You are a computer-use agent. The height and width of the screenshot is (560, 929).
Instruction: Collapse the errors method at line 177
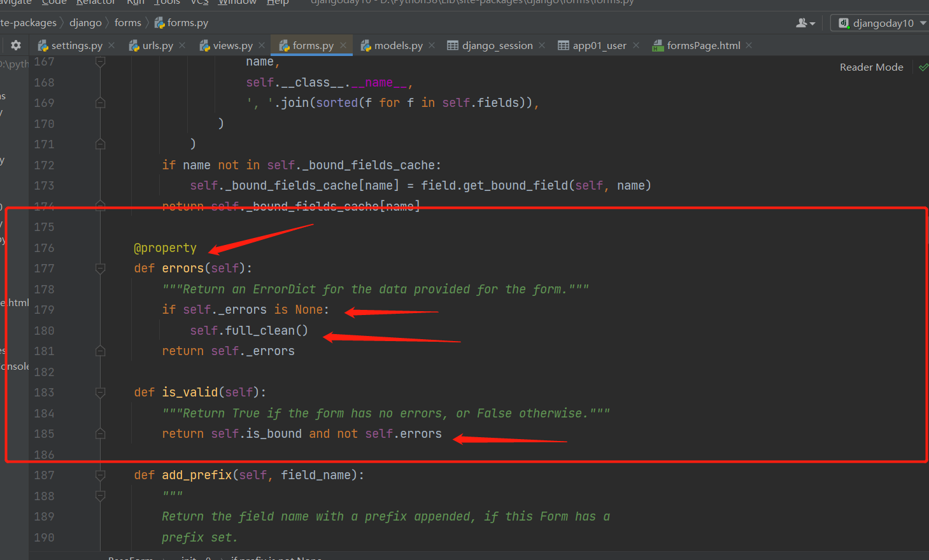pos(100,269)
